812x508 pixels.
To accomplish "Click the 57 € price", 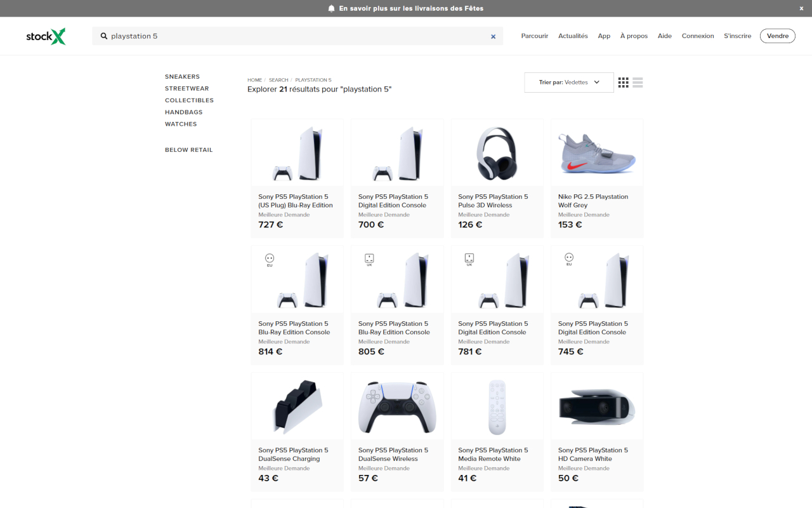I will tap(369, 478).
